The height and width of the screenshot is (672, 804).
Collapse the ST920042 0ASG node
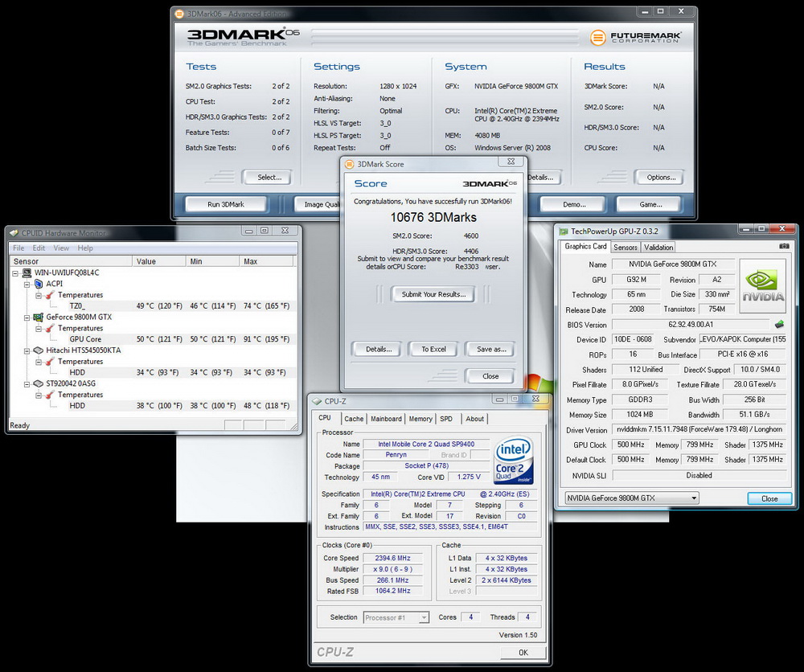(27, 384)
